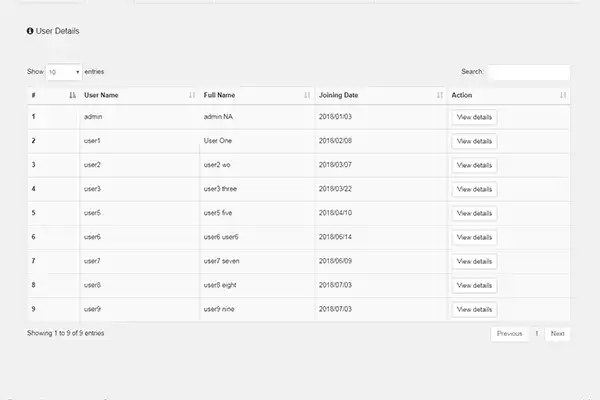This screenshot has width=600, height=400.
Task: Click the joining date 2018/01/03
Action: 335,117
